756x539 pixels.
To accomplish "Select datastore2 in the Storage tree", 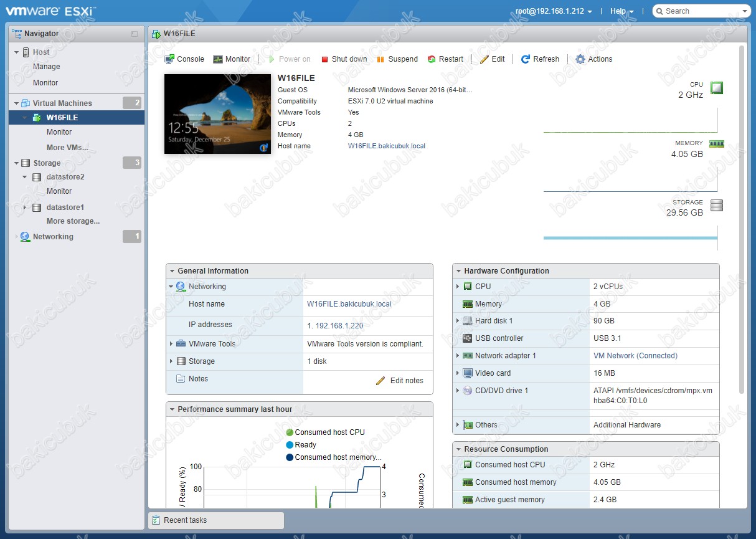I will point(65,177).
